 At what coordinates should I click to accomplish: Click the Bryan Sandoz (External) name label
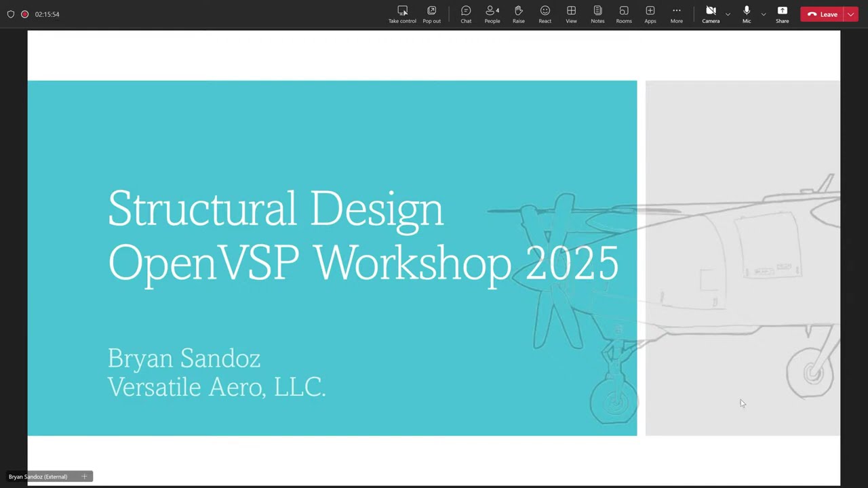point(38,476)
